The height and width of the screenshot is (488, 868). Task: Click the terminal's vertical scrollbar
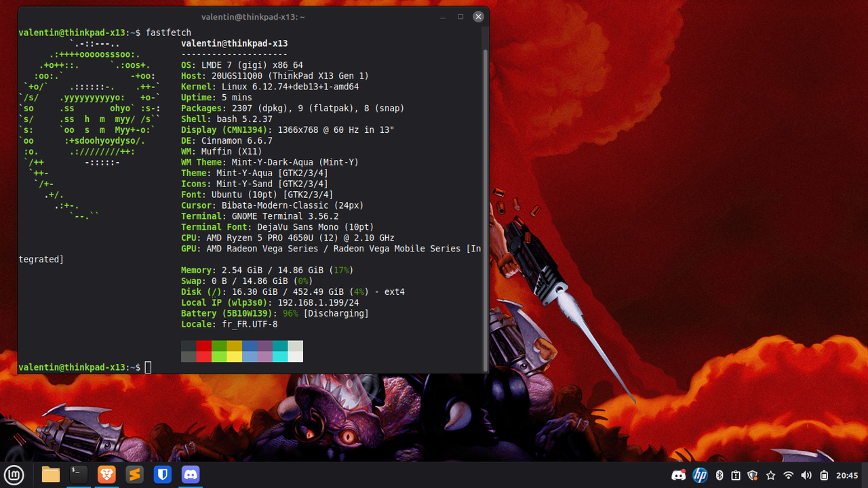pos(485,210)
